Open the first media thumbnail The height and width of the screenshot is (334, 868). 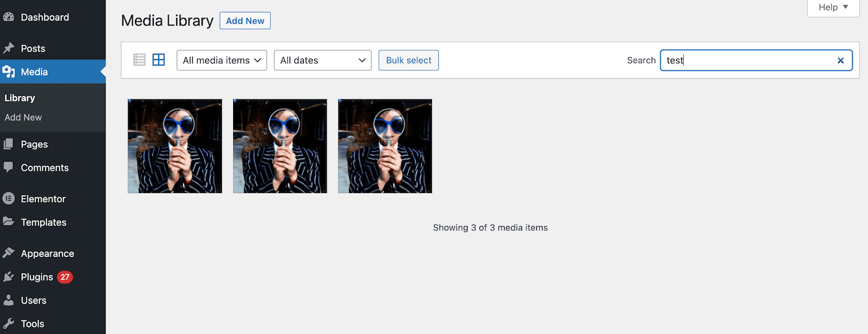point(175,147)
